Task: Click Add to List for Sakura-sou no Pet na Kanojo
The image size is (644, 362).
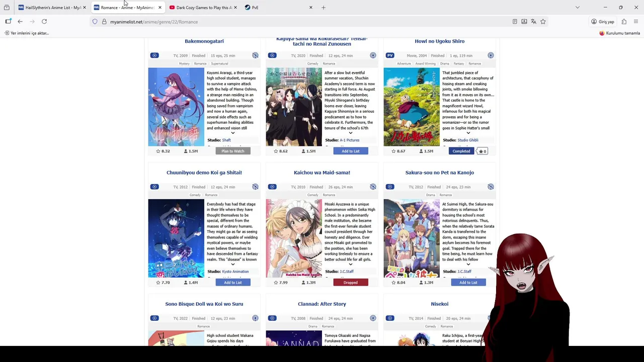Action: 468,282
